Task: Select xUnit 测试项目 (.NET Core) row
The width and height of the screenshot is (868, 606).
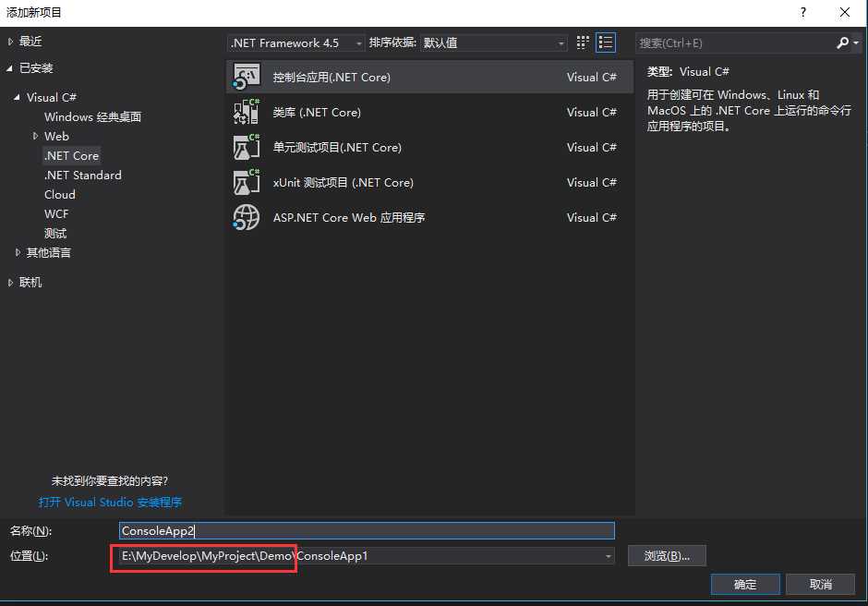Action: tap(429, 182)
